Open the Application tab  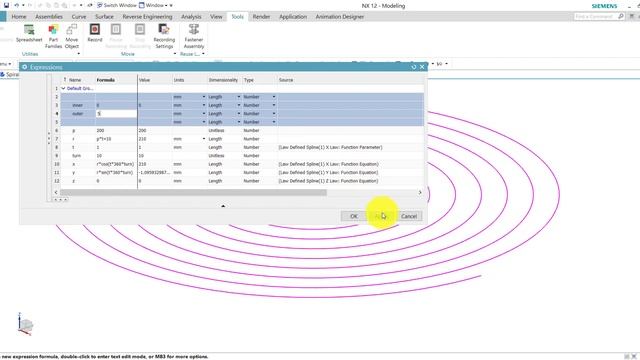[x=293, y=17]
